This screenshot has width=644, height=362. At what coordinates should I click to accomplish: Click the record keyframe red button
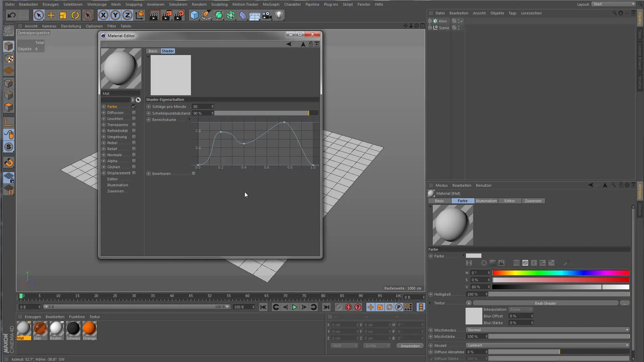point(348,307)
